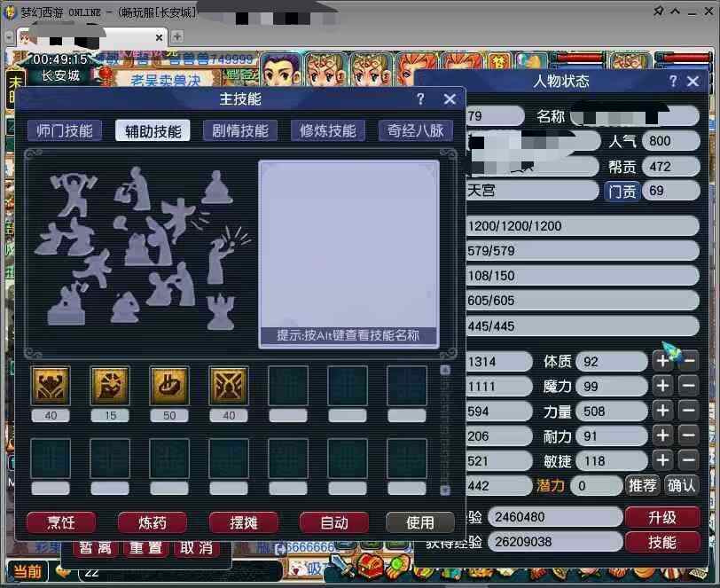This screenshot has width=720, height=588.
Task: Select the skill icon with level 15
Action: (110, 386)
